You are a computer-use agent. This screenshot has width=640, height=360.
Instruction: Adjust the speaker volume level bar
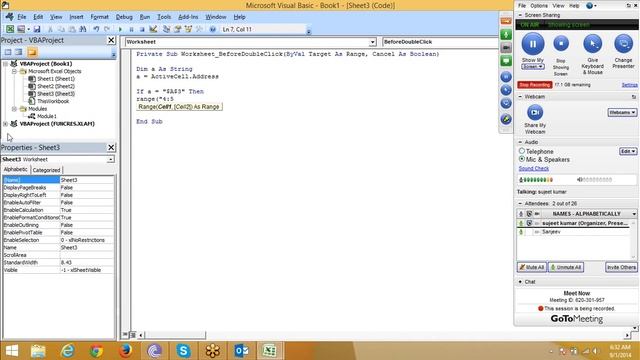[595, 180]
